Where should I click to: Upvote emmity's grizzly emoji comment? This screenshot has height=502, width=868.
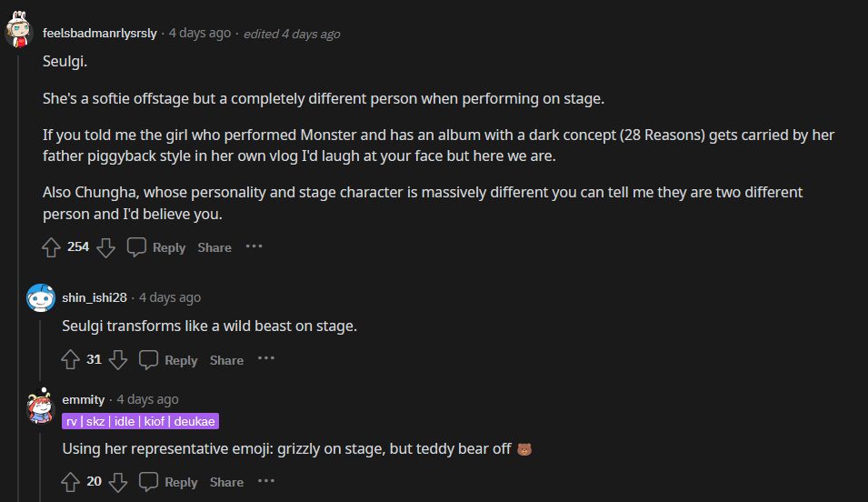[x=70, y=481]
